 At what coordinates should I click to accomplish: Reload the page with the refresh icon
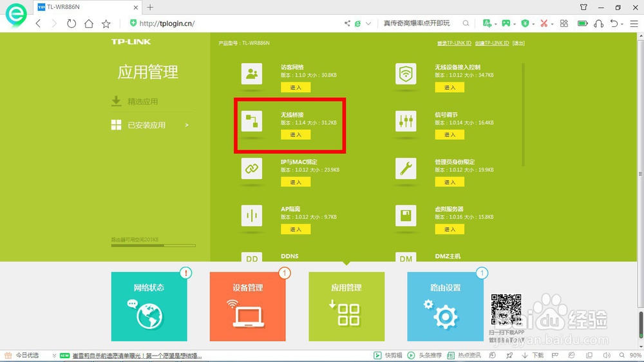tap(71, 23)
